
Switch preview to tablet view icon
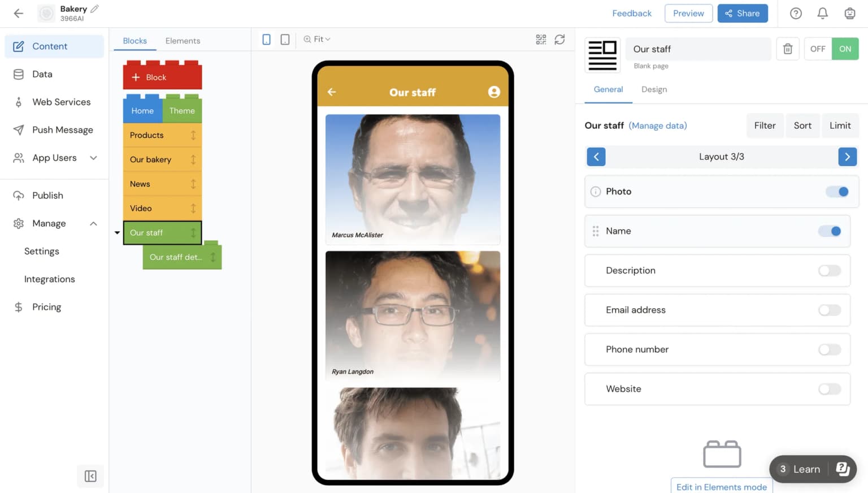point(285,39)
